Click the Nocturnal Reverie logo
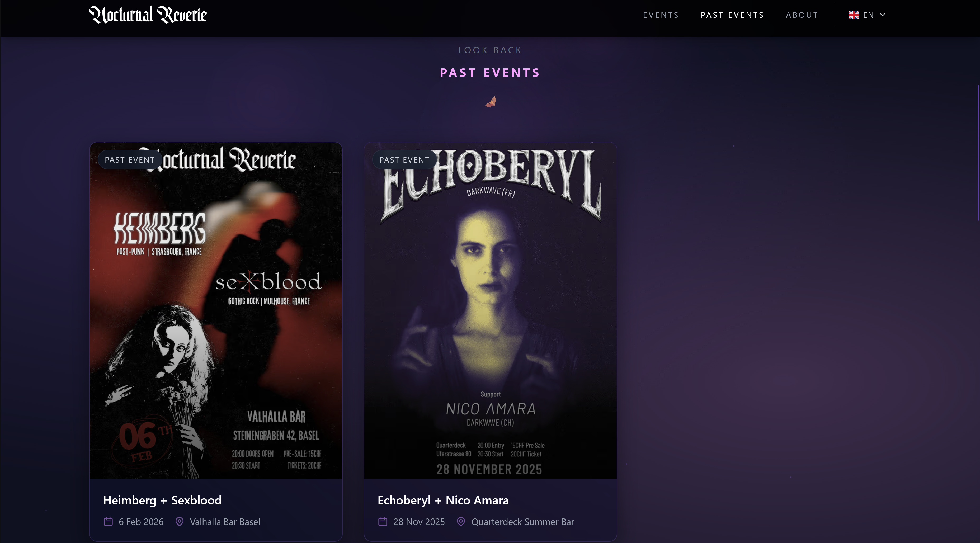 click(x=148, y=15)
